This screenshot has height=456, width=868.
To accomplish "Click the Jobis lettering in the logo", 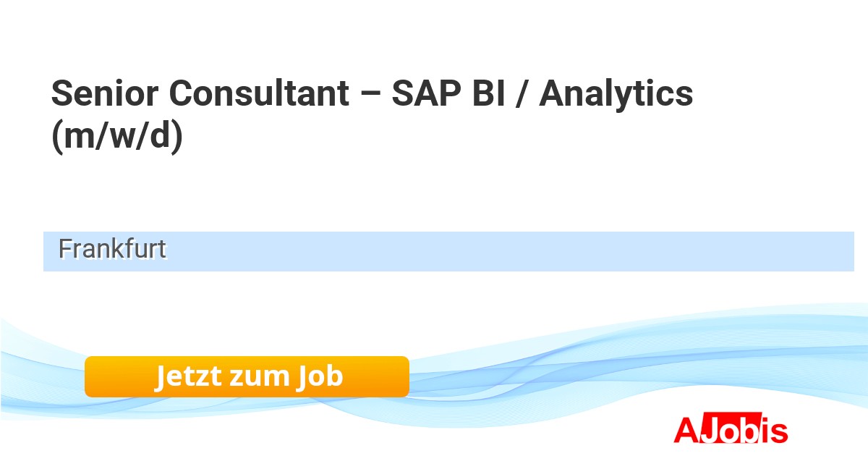I will point(744,430).
